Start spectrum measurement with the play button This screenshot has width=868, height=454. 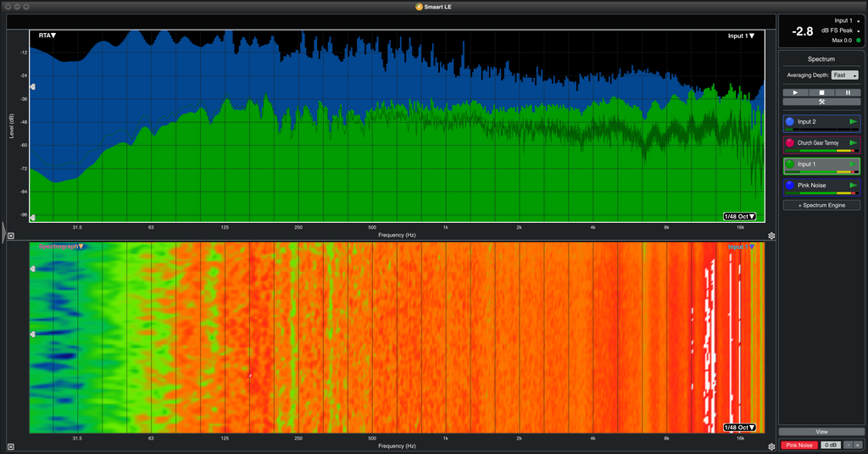point(795,92)
